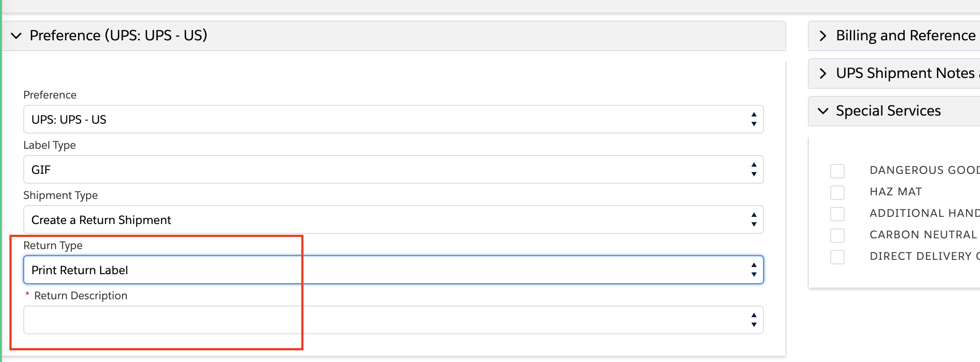Tick the Additional Handling checkbox
This screenshot has height=362, width=980.
point(837,214)
